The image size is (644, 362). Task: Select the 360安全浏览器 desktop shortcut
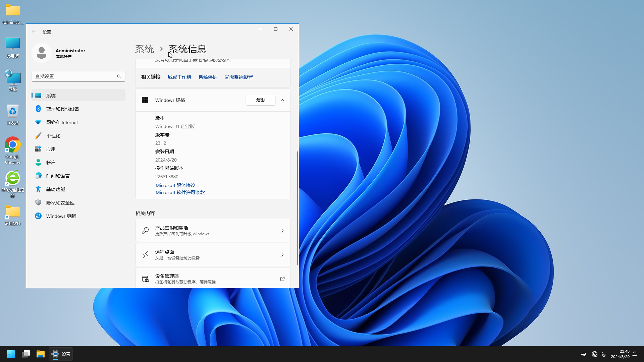[x=13, y=184]
